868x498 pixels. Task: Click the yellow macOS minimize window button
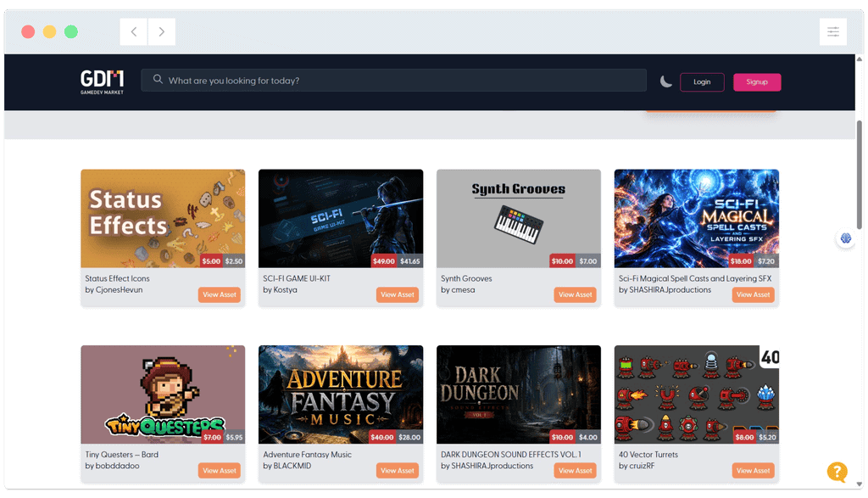(x=49, y=31)
